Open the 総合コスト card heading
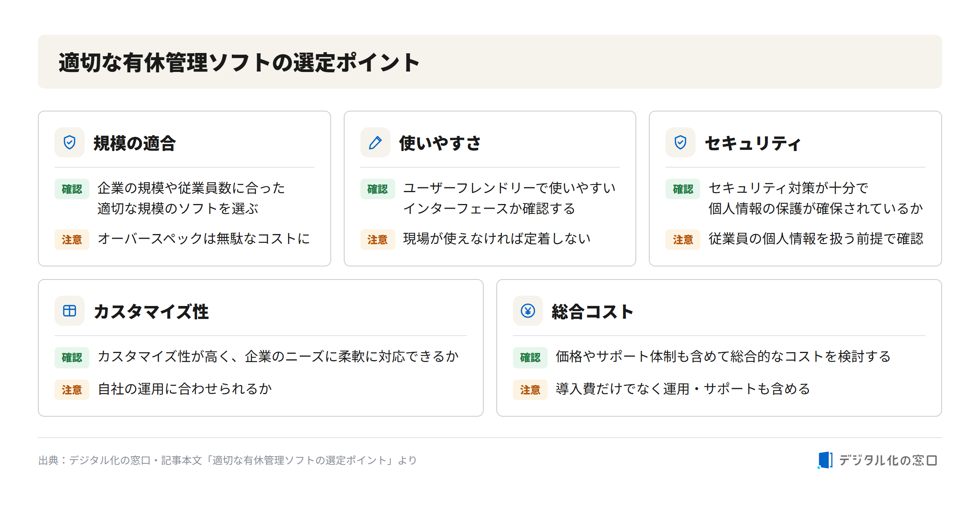Screen dimensions: 980x506 [592, 312]
